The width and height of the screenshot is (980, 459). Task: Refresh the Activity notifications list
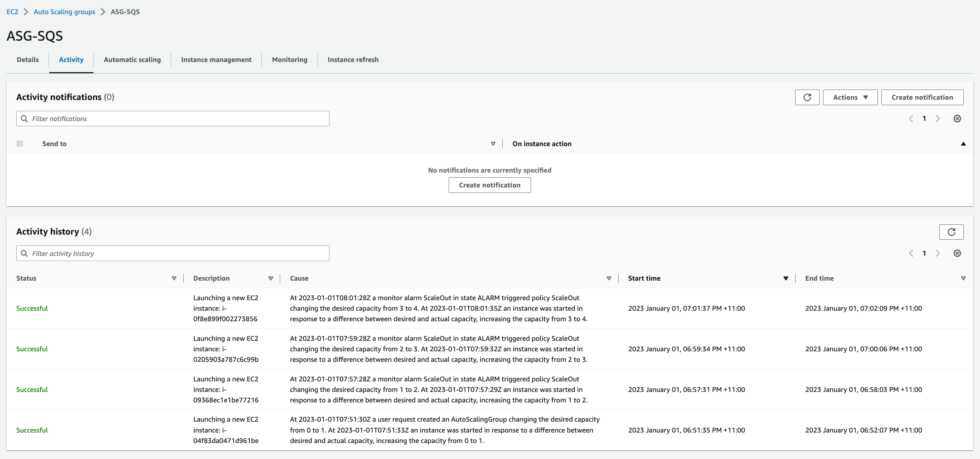click(807, 98)
